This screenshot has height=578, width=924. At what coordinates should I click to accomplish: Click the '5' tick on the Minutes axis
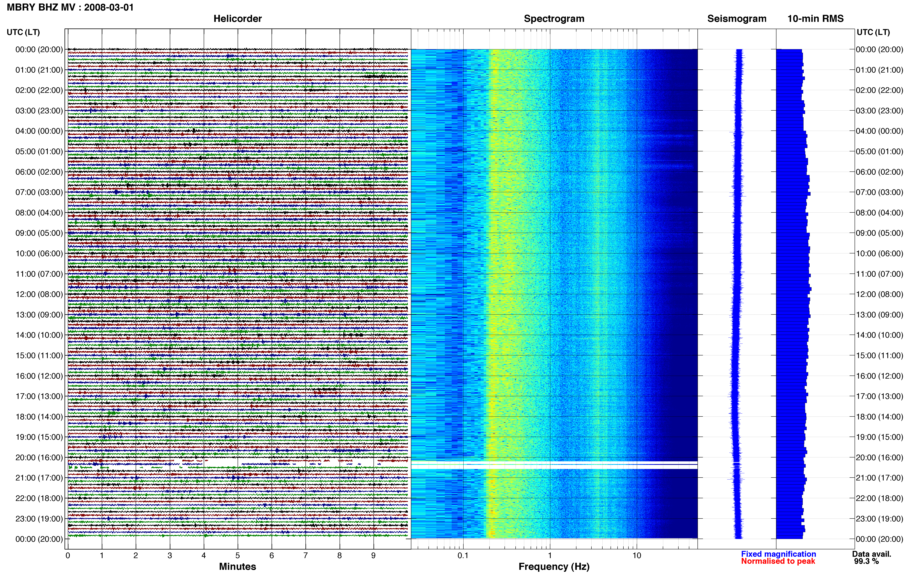(x=238, y=555)
